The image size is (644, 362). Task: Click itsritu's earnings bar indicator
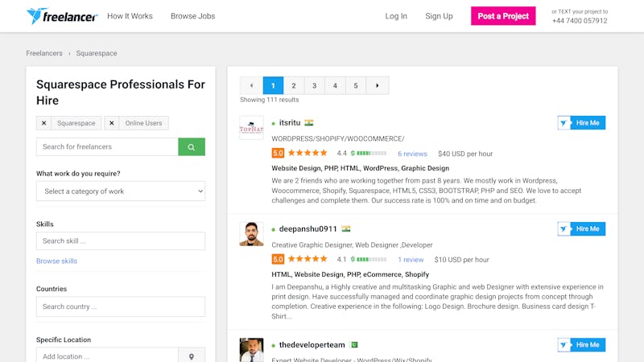369,154
